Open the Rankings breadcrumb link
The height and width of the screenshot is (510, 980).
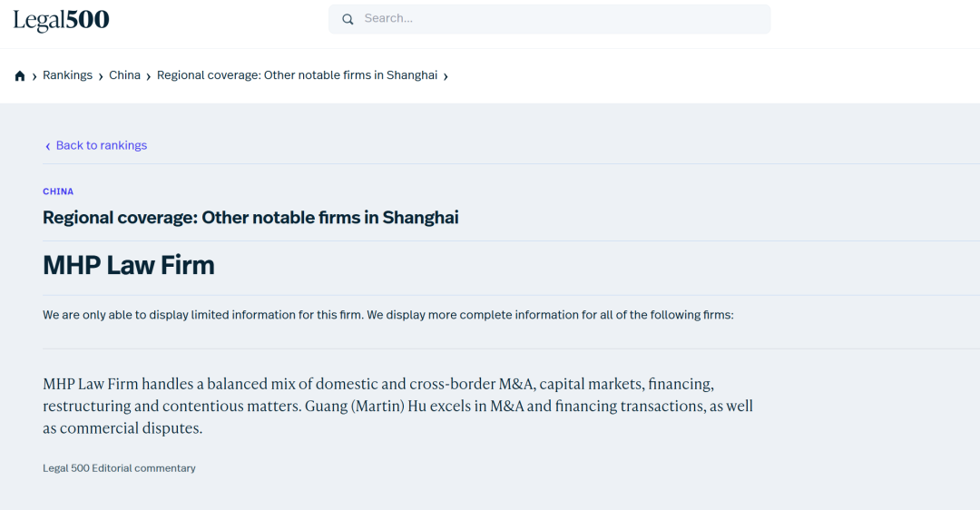(67, 75)
